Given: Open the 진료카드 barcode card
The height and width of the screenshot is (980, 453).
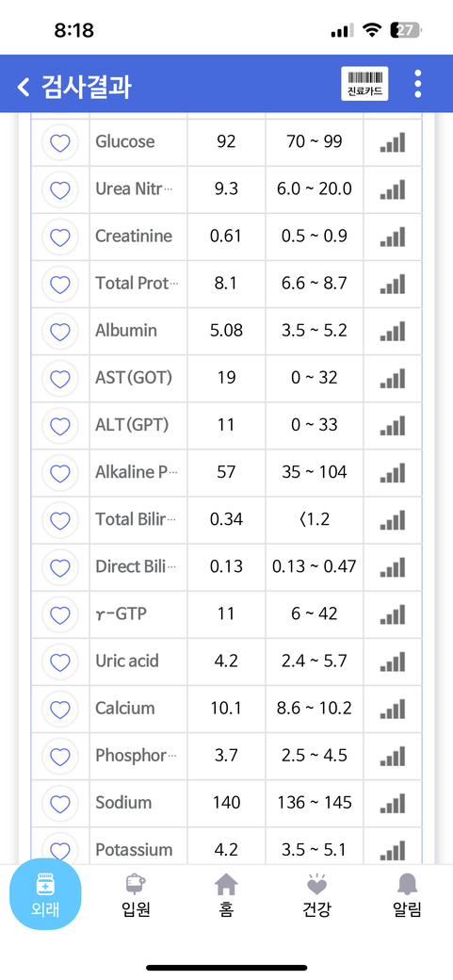Looking at the screenshot, I should (364, 83).
